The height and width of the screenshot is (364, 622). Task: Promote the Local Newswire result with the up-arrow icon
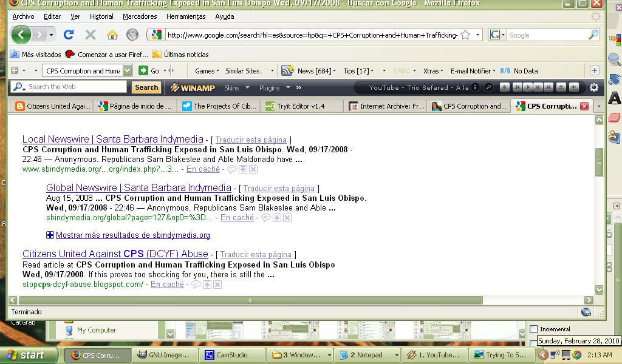[x=243, y=169]
